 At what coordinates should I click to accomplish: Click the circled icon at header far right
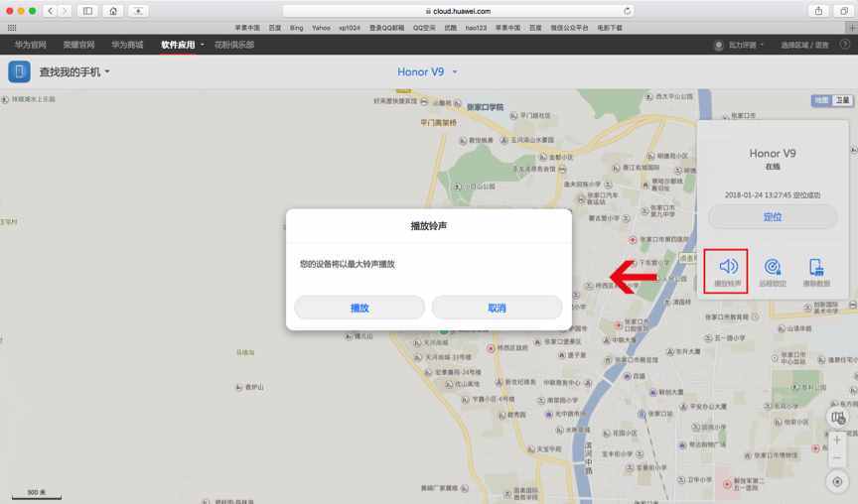(x=845, y=45)
